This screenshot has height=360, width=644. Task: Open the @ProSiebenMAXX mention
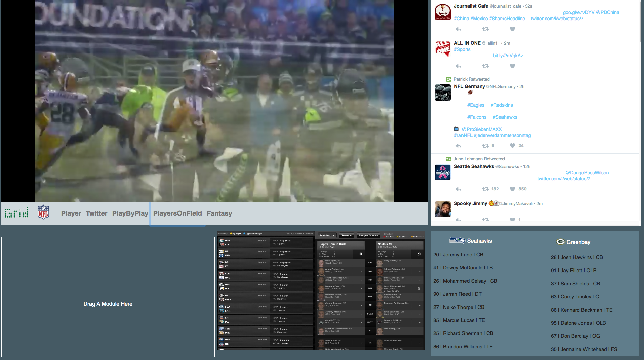point(482,129)
